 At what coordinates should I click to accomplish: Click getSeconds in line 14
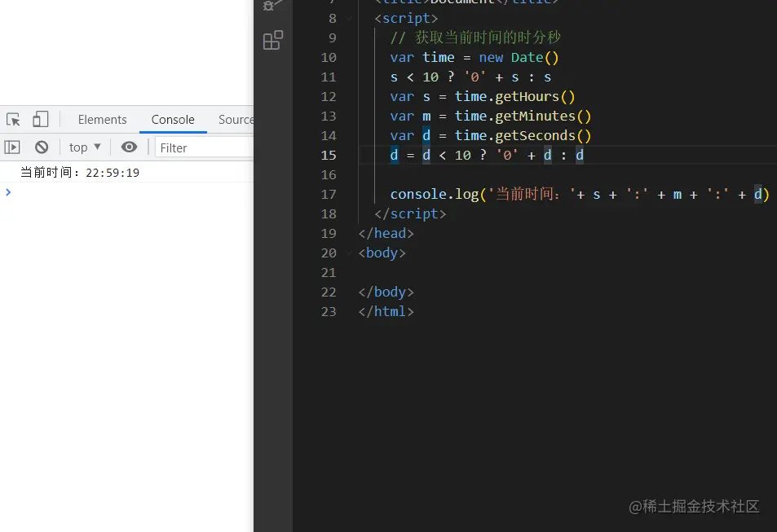click(535, 136)
